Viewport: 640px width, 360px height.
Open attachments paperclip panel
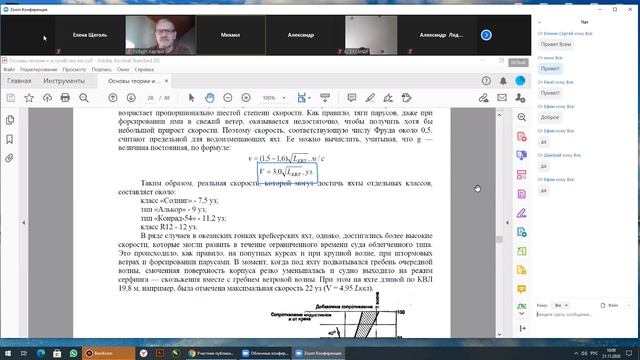coord(10,158)
